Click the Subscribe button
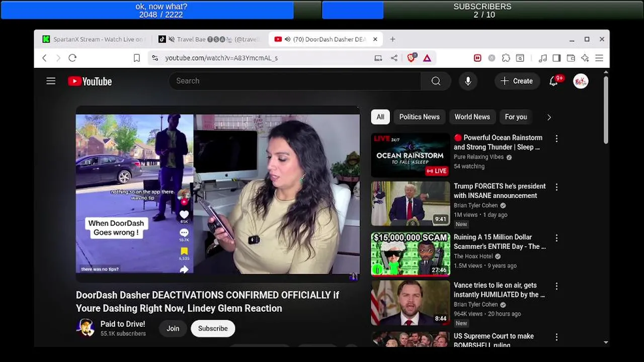Screen dimensions: 644x362 pos(213,328)
